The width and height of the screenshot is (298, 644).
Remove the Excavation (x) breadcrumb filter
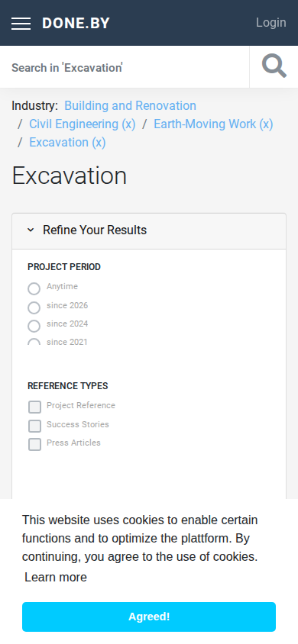[x=67, y=143]
